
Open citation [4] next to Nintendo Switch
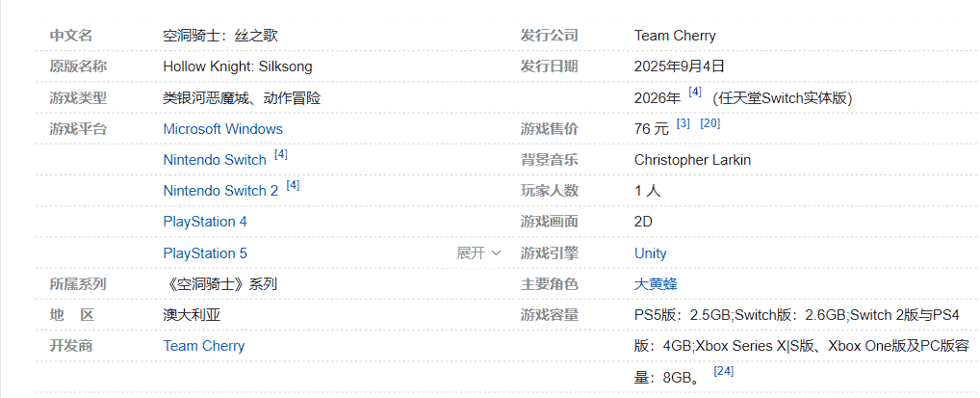click(x=281, y=154)
